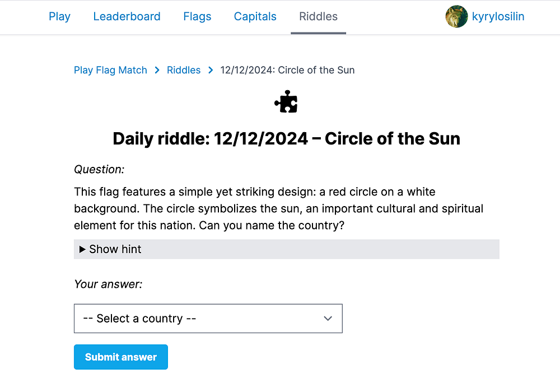Click the italic Question label
The width and height of the screenshot is (560, 392).
(99, 169)
